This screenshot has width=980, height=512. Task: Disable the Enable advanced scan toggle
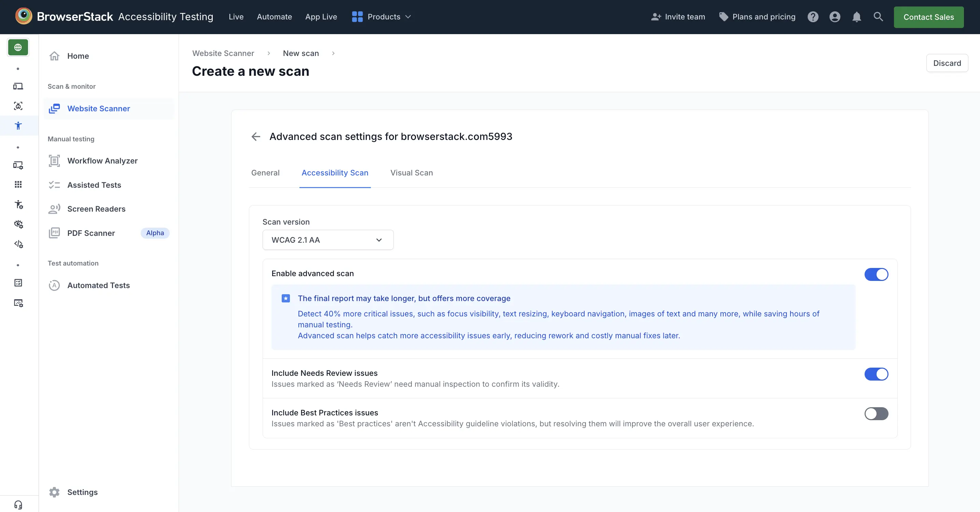coord(876,274)
